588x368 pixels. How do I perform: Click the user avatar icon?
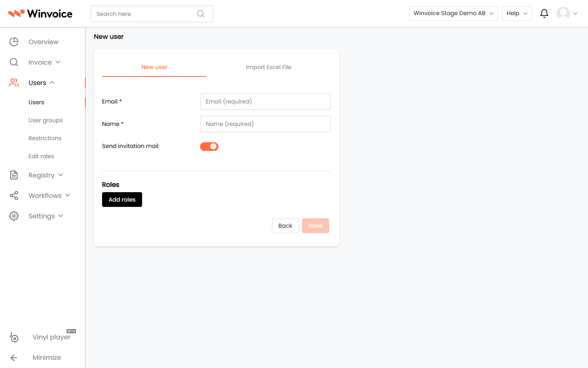[x=563, y=13]
